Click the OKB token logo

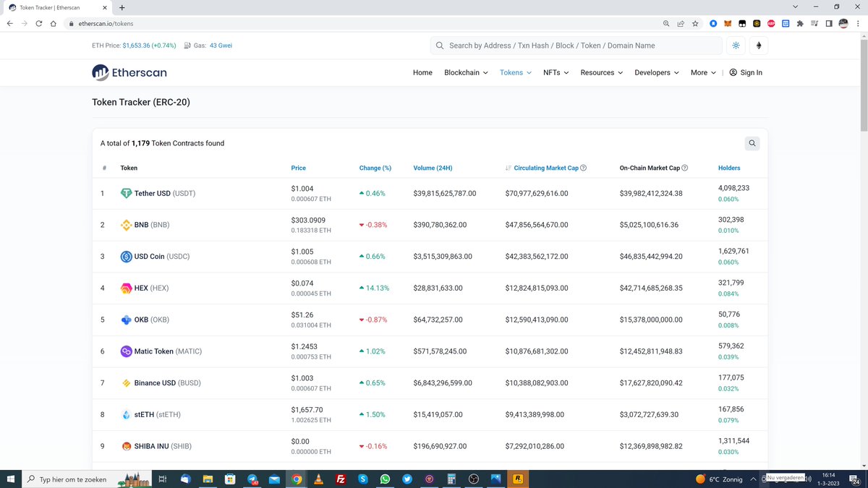tap(126, 320)
